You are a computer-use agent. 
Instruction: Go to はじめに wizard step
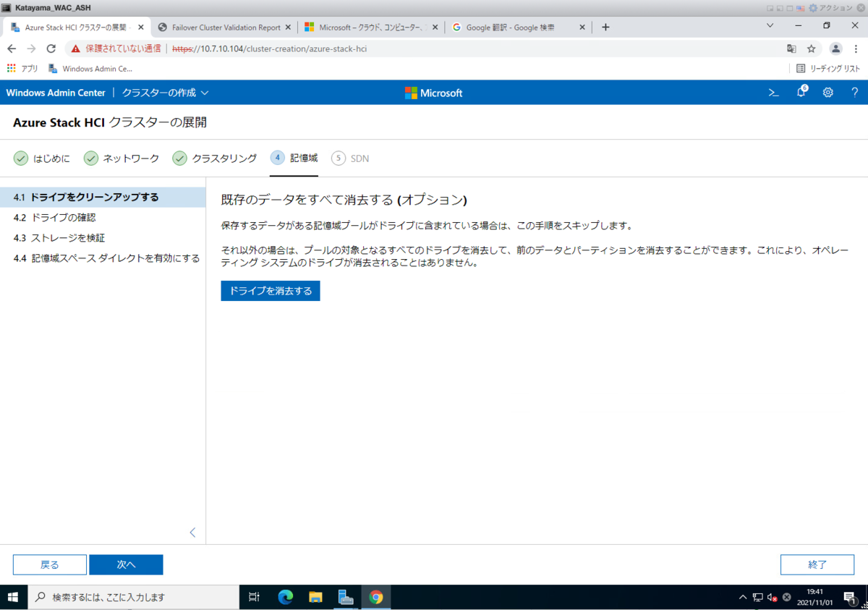(x=42, y=158)
